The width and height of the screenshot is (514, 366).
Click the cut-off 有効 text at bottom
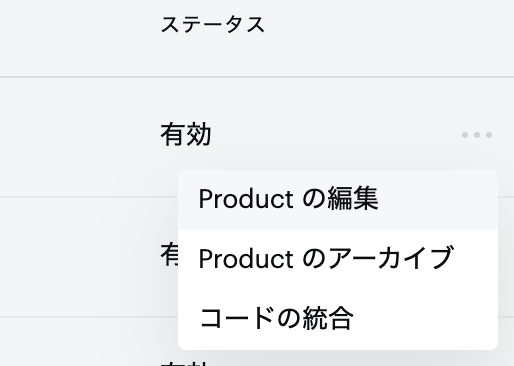pyautogui.click(x=185, y=363)
